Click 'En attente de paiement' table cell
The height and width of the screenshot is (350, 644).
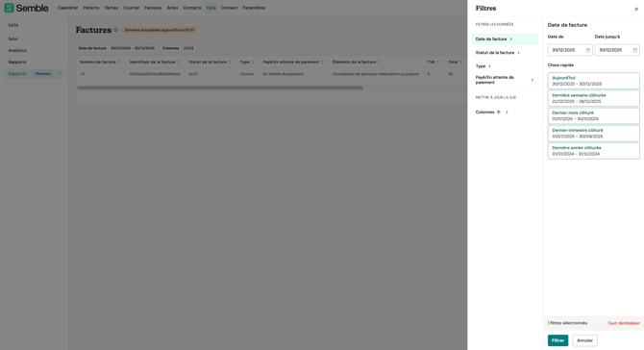pyautogui.click(x=284, y=74)
